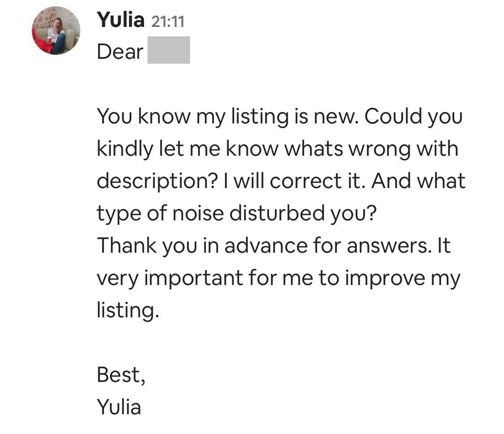This screenshot has height=434, width=504.
Task: Click the words 'And what' after correct it
Action: click(x=418, y=181)
